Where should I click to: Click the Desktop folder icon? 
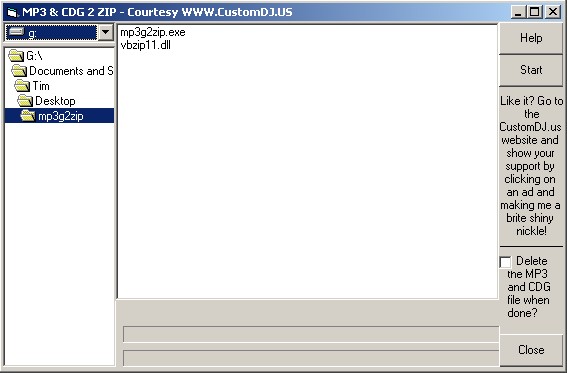coord(25,101)
